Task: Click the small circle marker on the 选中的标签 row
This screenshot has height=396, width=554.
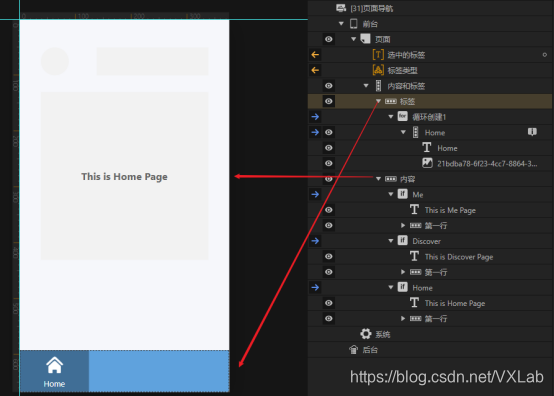Action: tap(544, 55)
